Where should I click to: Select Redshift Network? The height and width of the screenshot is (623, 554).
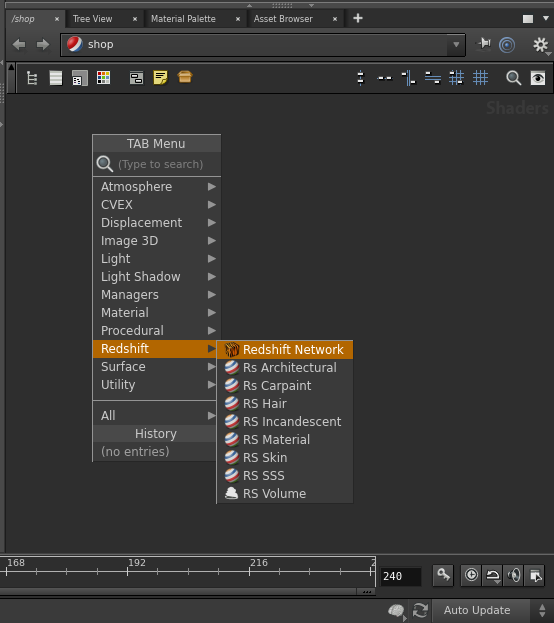285,350
